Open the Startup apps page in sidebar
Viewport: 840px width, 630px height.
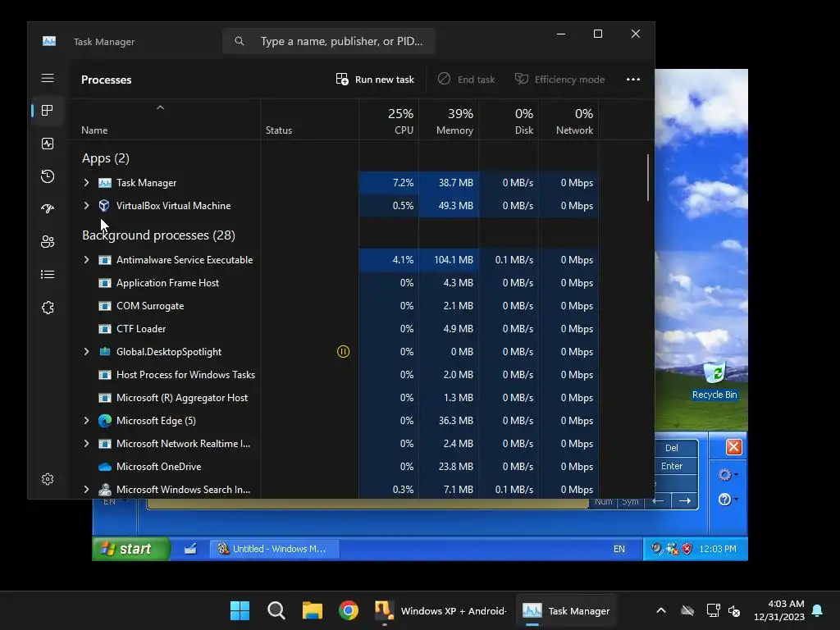tap(48, 209)
